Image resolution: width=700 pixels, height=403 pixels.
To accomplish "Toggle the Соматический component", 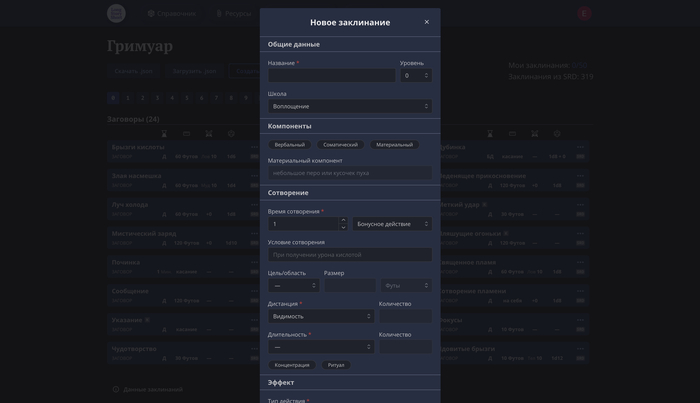I will pyautogui.click(x=340, y=145).
